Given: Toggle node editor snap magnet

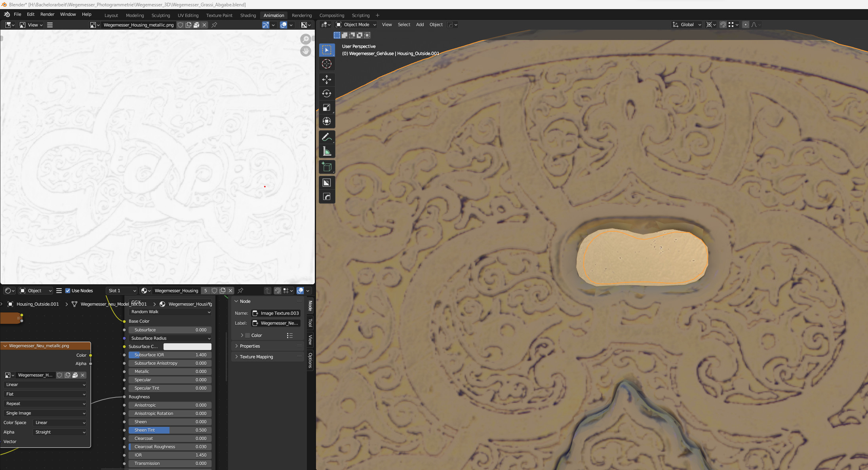Looking at the screenshot, I should [278, 291].
